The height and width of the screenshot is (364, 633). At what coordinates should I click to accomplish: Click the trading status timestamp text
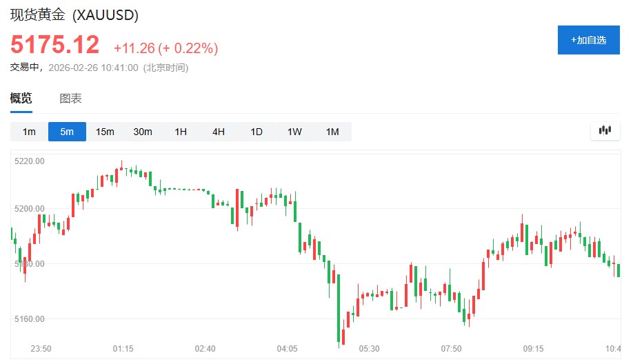click(x=99, y=68)
